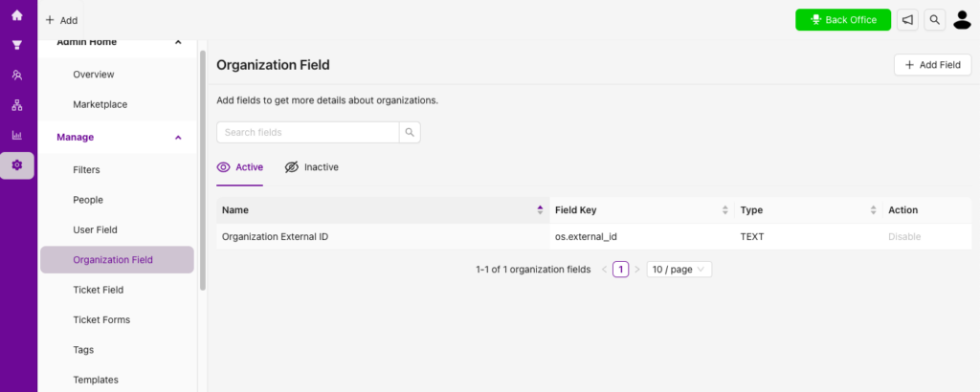This screenshot has height=392, width=980.
Task: Open the reports chart icon in sidebar
Action: click(17, 135)
